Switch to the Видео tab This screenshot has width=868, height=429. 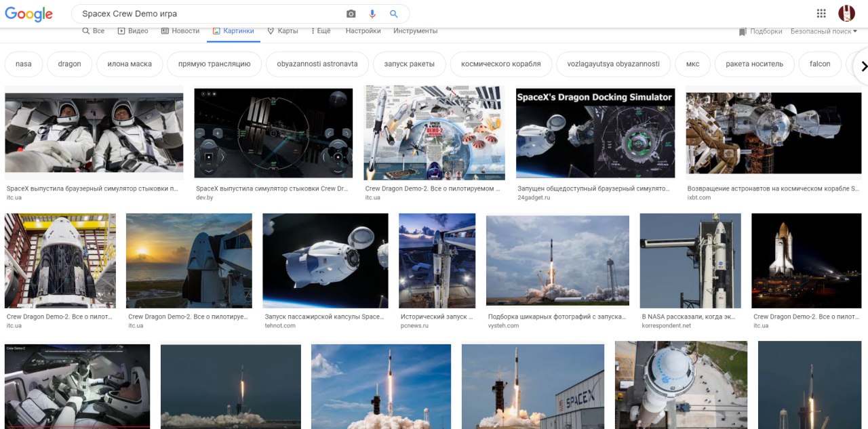133,31
